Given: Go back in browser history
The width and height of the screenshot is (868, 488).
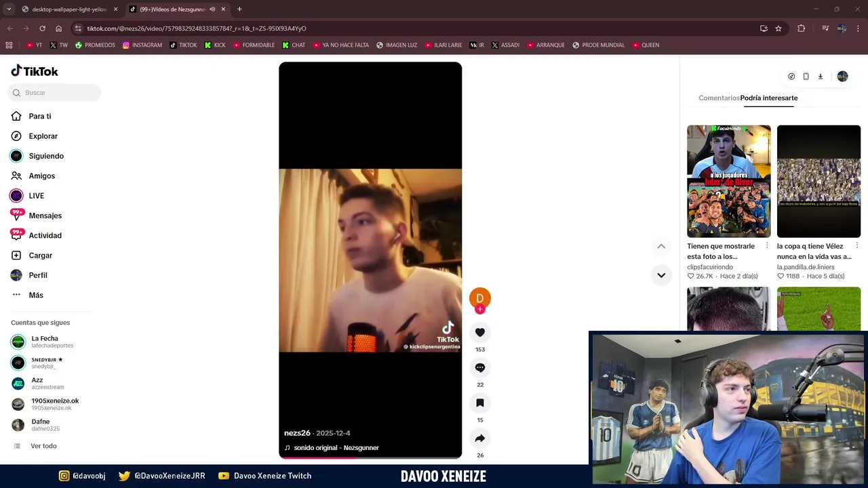Looking at the screenshot, I should coord(9,28).
